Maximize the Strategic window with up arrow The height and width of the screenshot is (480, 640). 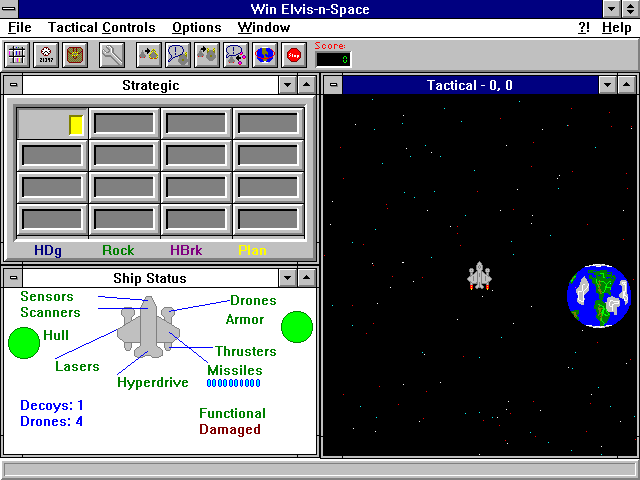click(x=307, y=85)
